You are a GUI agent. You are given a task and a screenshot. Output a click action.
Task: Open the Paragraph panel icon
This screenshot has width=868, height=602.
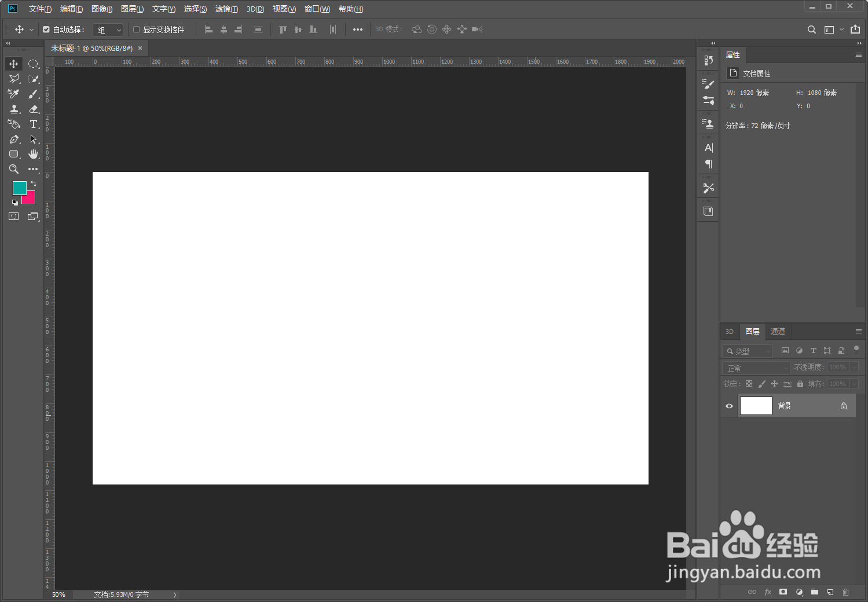(708, 164)
